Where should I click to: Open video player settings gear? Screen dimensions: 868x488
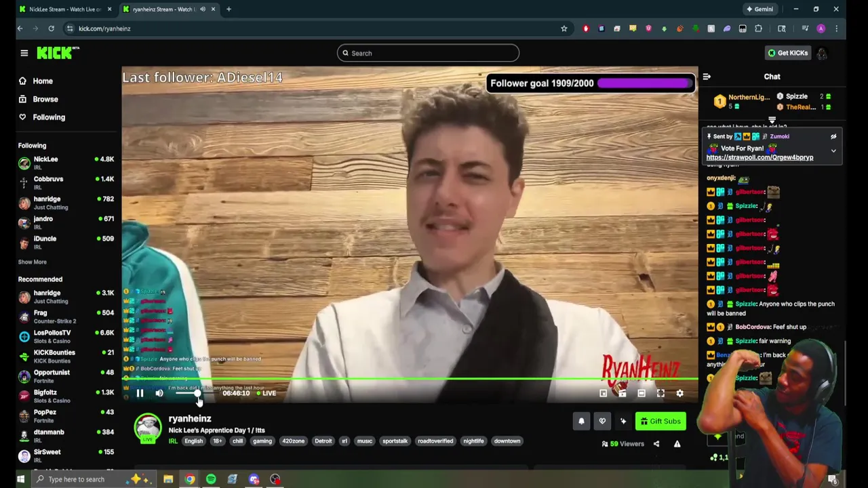click(679, 393)
